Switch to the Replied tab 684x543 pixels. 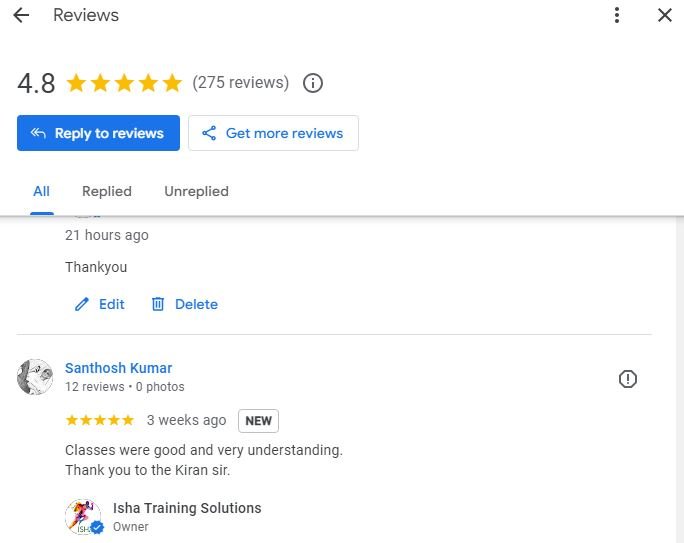click(x=107, y=191)
